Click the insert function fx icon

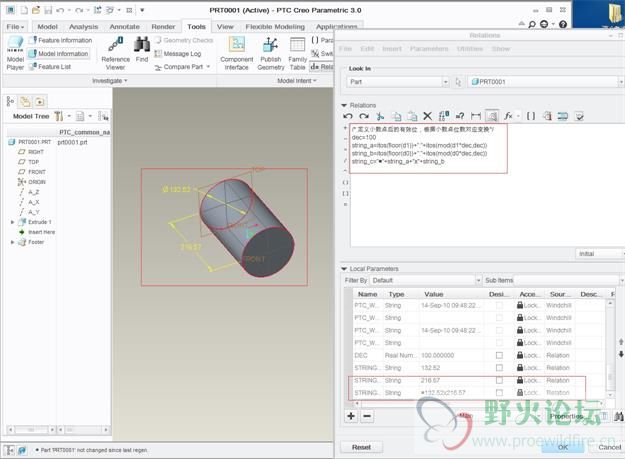tap(508, 116)
